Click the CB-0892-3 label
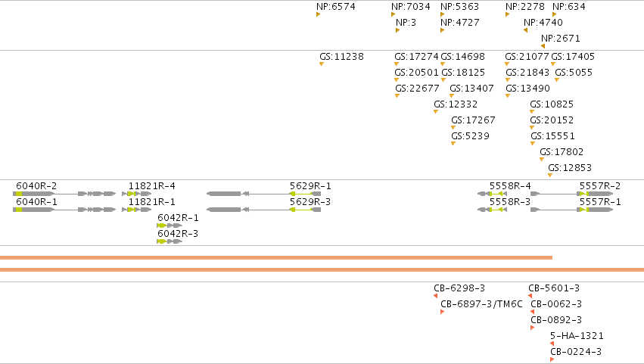The height and width of the screenshot is (364, 644). coord(556,320)
